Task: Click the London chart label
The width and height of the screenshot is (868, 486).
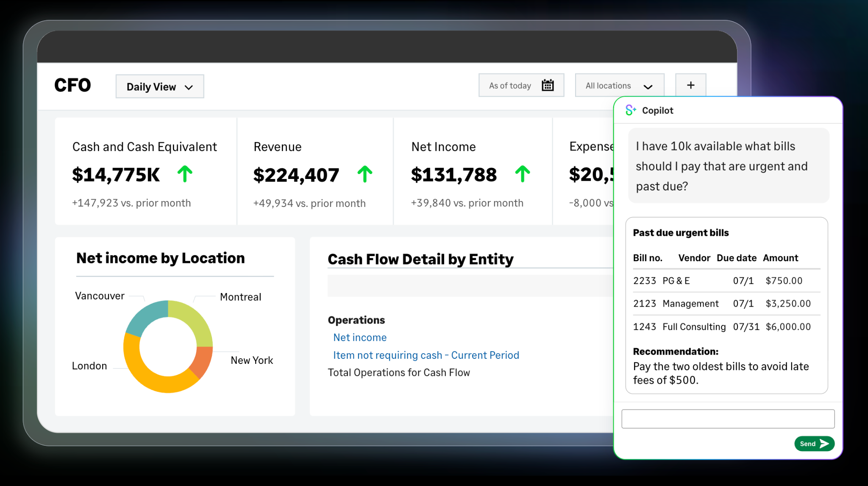Action: pyautogui.click(x=89, y=366)
